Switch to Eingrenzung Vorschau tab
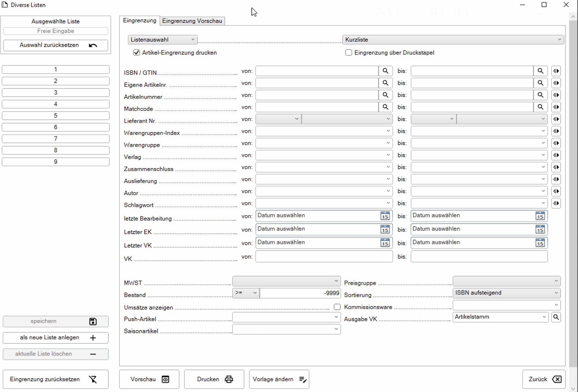 pyautogui.click(x=192, y=21)
